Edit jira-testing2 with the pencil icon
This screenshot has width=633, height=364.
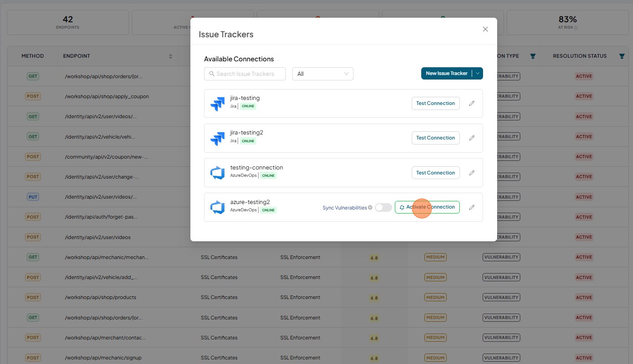(x=472, y=138)
